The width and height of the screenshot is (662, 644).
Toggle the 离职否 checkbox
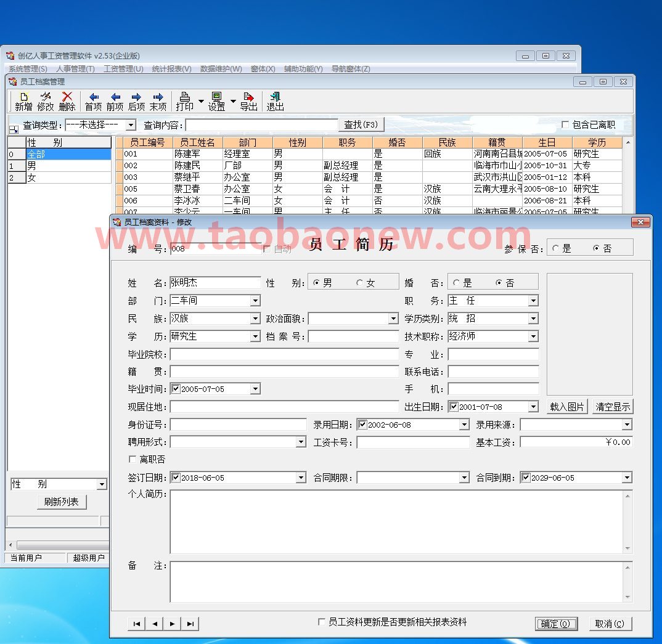pyautogui.click(x=133, y=459)
